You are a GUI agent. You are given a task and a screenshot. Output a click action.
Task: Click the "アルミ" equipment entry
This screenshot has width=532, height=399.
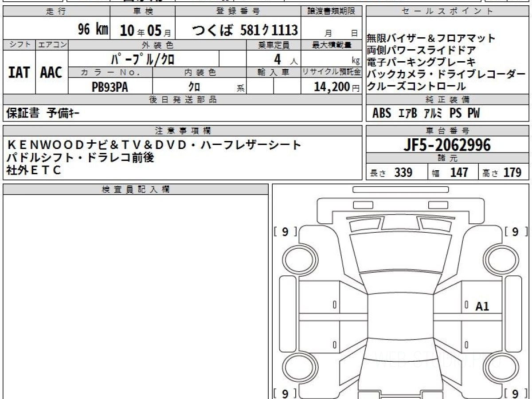(x=433, y=113)
